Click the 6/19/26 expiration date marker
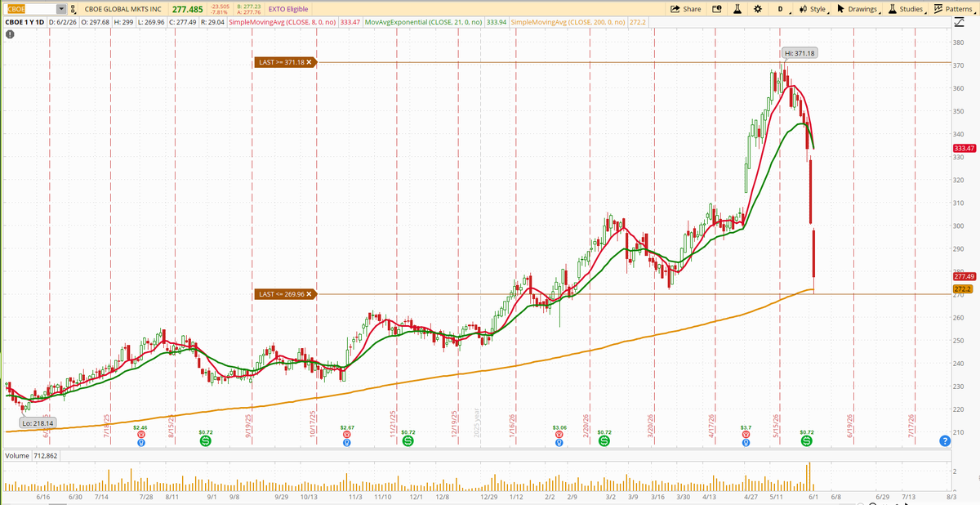Image resolution: width=980 pixels, height=505 pixels. pyautogui.click(x=849, y=427)
